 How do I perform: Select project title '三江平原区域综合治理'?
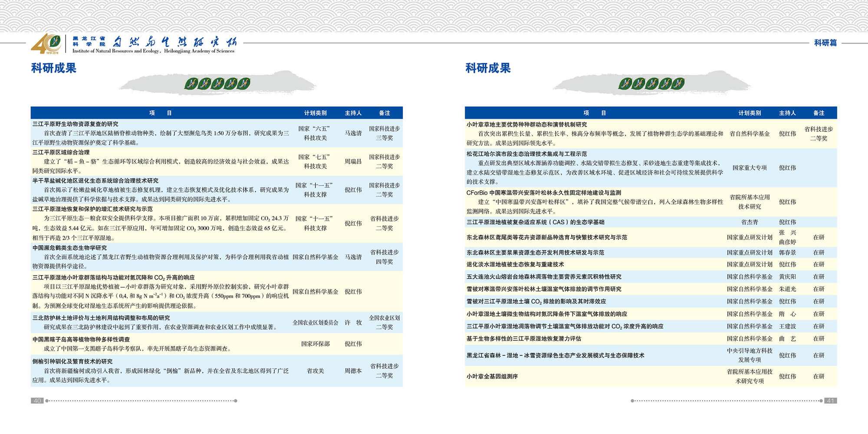coord(61,152)
